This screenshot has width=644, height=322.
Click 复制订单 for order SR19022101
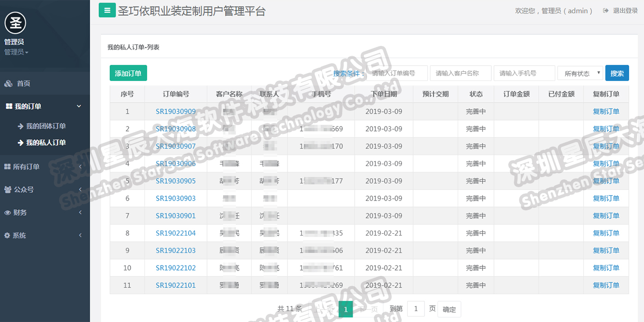click(x=606, y=285)
